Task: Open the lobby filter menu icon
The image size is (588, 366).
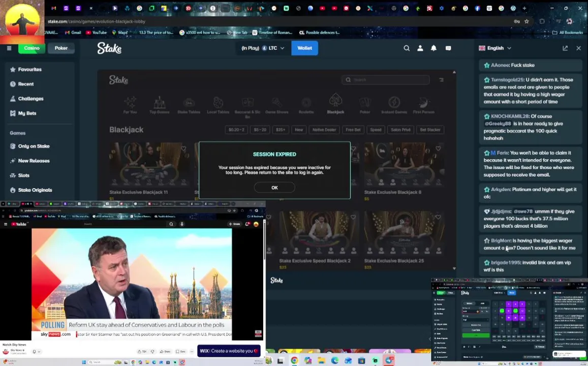Action: coord(441,80)
